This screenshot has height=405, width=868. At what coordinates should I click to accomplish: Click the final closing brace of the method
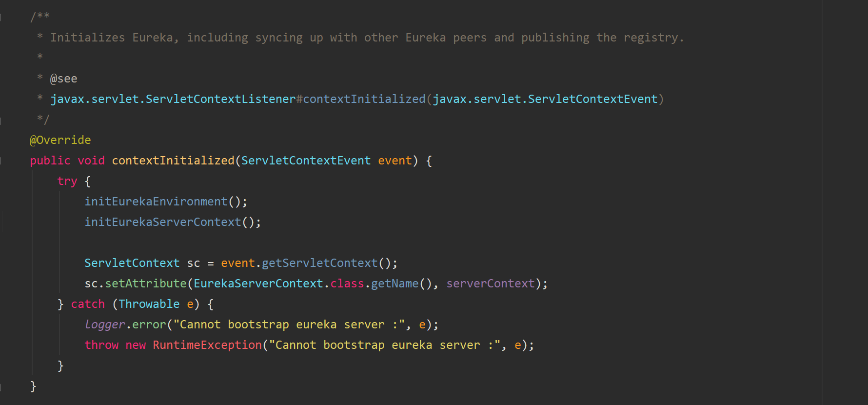click(33, 386)
